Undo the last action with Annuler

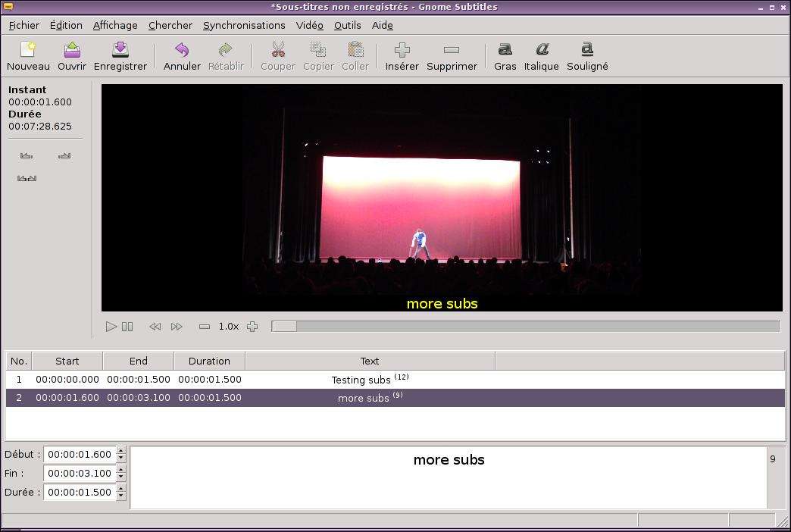(182, 56)
